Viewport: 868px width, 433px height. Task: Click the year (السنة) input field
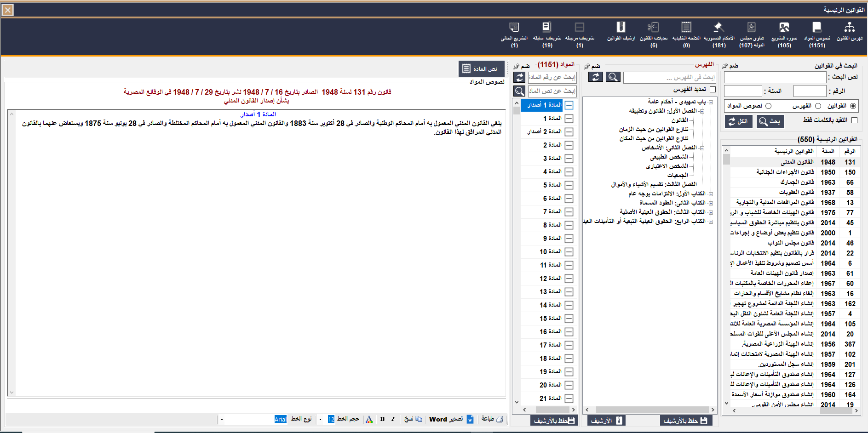(x=743, y=91)
